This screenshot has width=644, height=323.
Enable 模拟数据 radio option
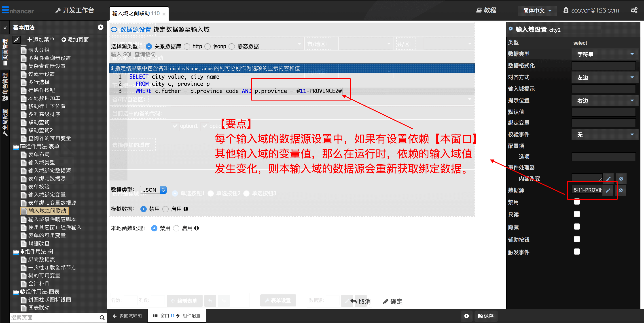165,209
